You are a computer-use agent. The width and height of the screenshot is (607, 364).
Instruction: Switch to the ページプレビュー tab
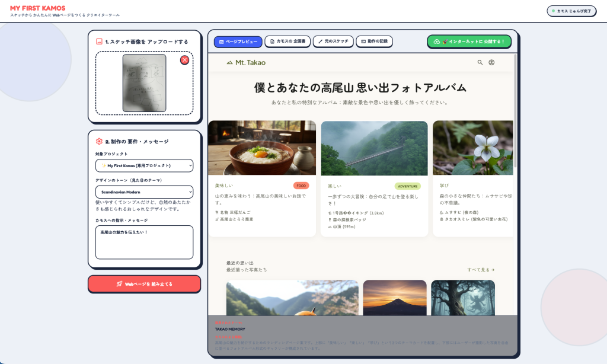tap(238, 42)
